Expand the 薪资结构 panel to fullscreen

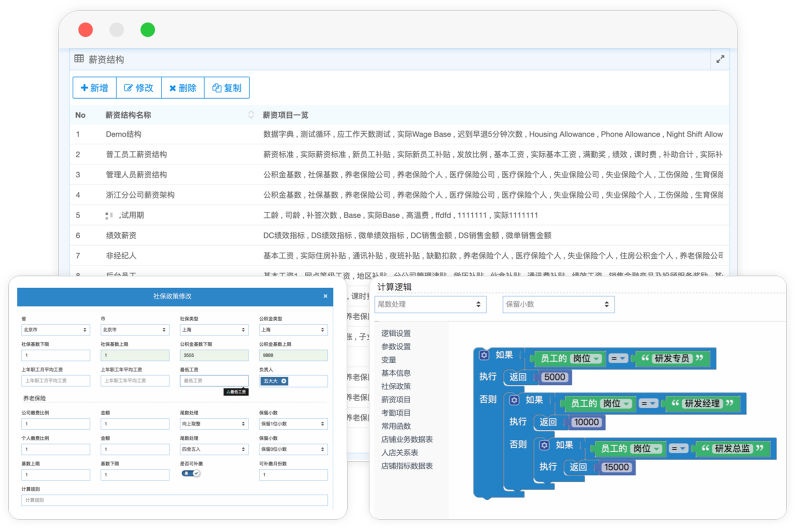click(x=719, y=60)
